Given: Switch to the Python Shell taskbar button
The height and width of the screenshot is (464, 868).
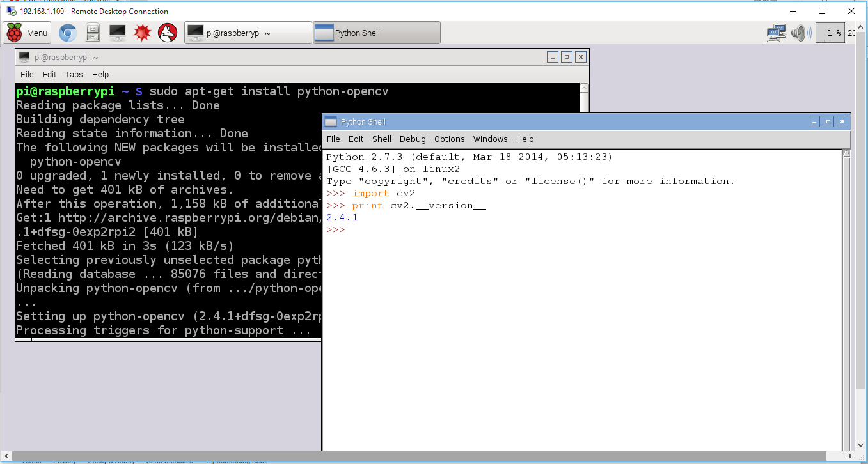Looking at the screenshot, I should coord(376,32).
